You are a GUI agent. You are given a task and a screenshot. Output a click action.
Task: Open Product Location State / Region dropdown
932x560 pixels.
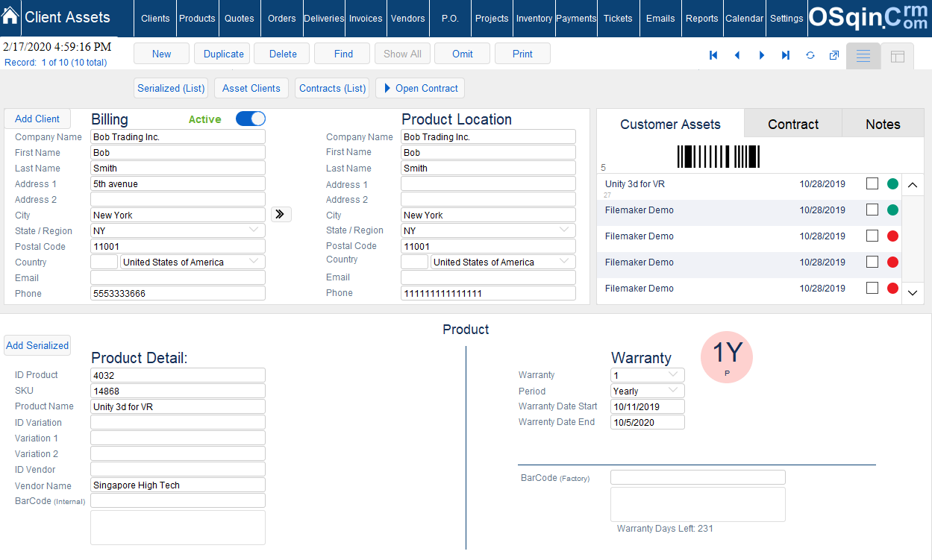[x=565, y=230]
